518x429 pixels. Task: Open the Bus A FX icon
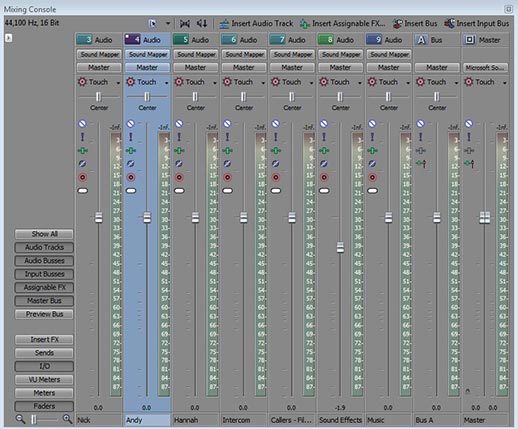(421, 151)
